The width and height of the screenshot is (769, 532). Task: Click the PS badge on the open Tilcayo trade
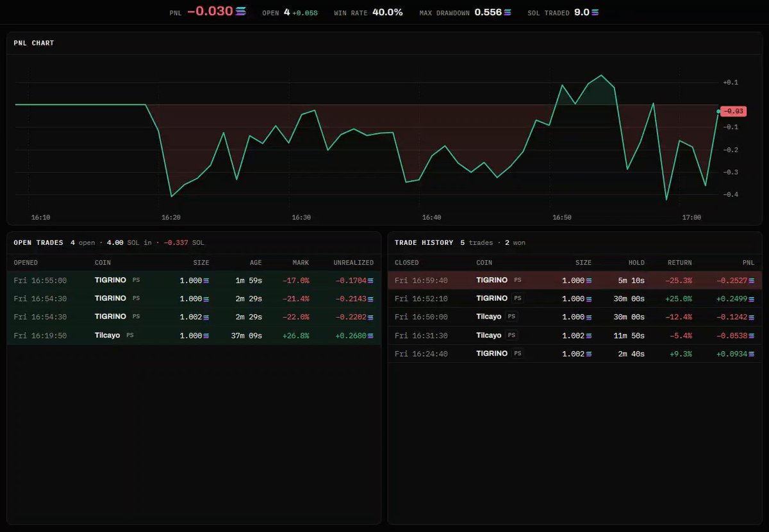pyautogui.click(x=130, y=335)
